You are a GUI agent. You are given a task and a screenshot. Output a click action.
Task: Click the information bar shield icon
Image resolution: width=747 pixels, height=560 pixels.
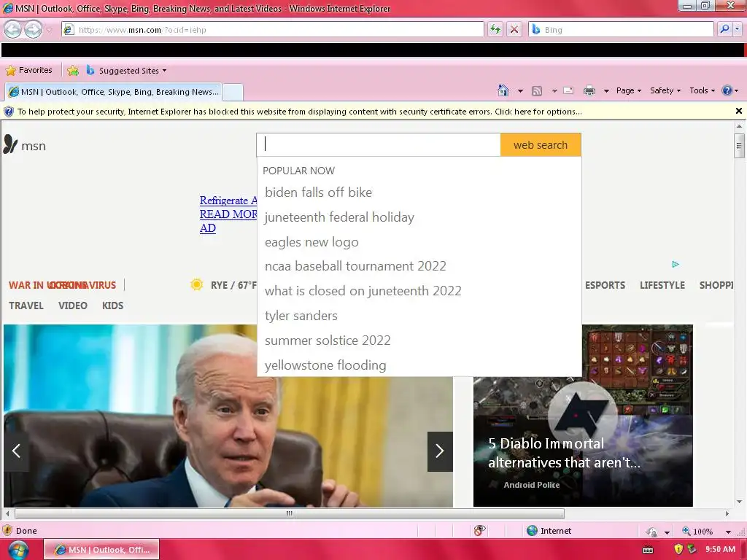[9, 112]
